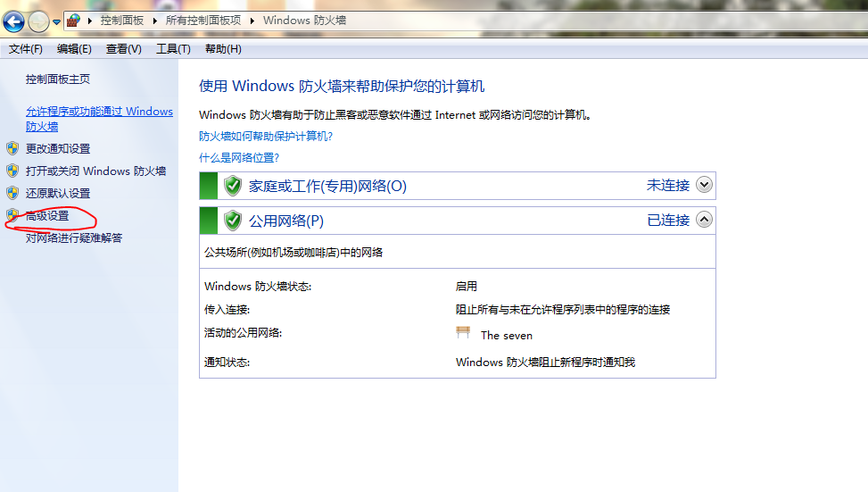Expand arrow after 所有控制面板项 breadcrumb
The height and width of the screenshot is (492, 868).
click(252, 21)
